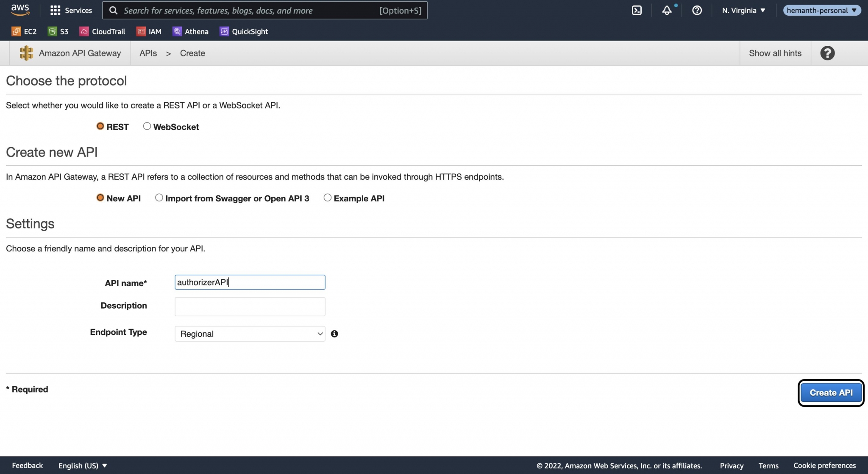Click the Amazon API Gateway service icon
868x474 pixels.
pyautogui.click(x=26, y=53)
